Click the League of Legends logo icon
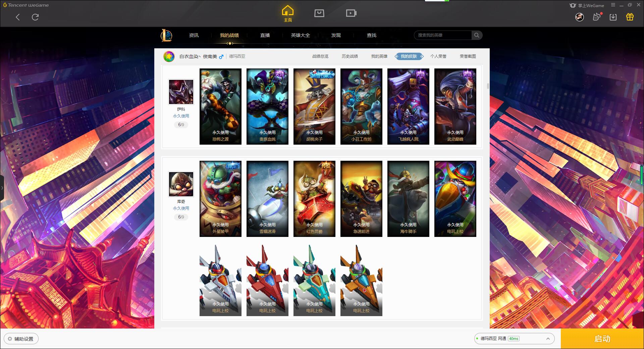Viewport: 644px width, 349px height. pos(167,35)
